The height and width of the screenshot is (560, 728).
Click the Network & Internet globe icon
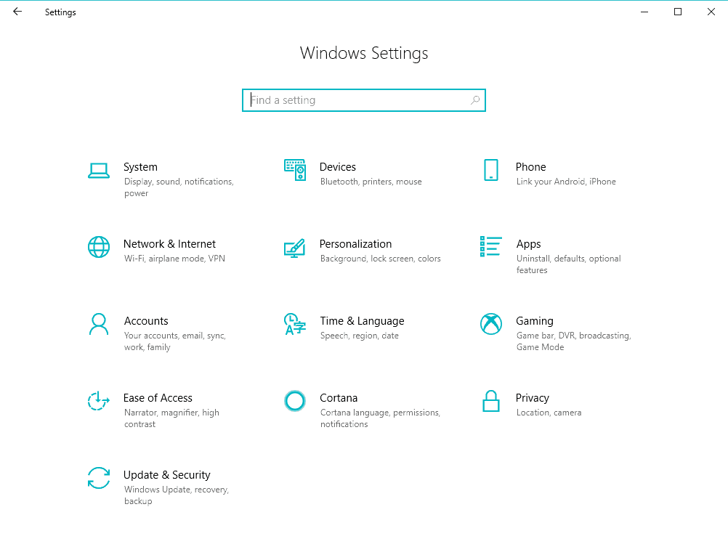pyautogui.click(x=98, y=247)
